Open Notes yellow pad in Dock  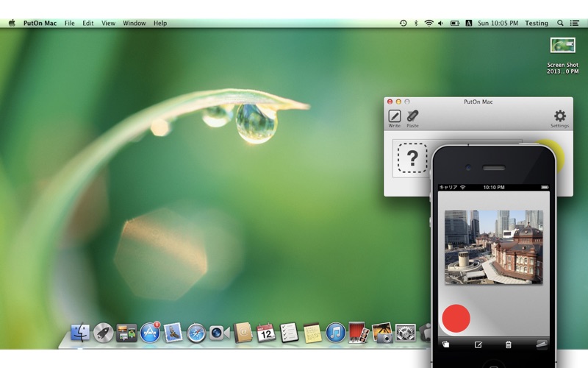312,333
